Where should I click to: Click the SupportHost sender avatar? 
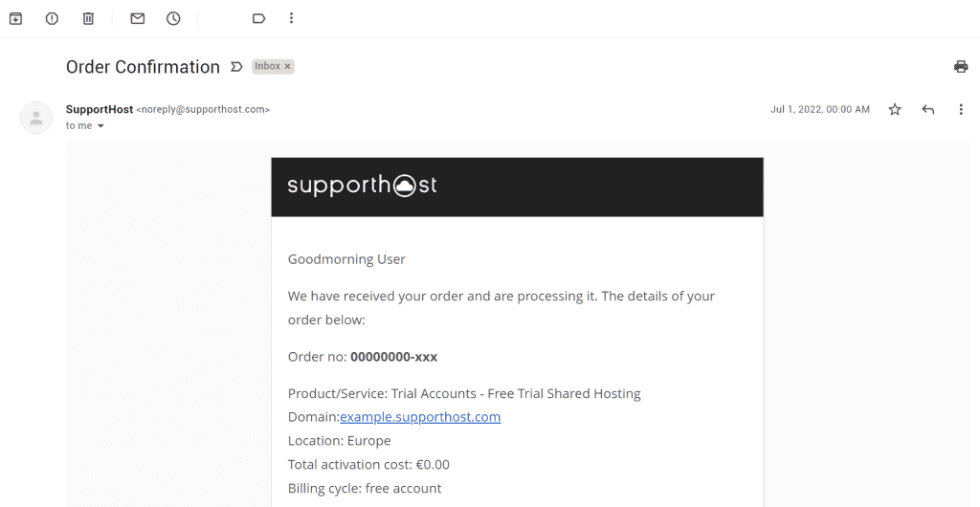(36, 118)
